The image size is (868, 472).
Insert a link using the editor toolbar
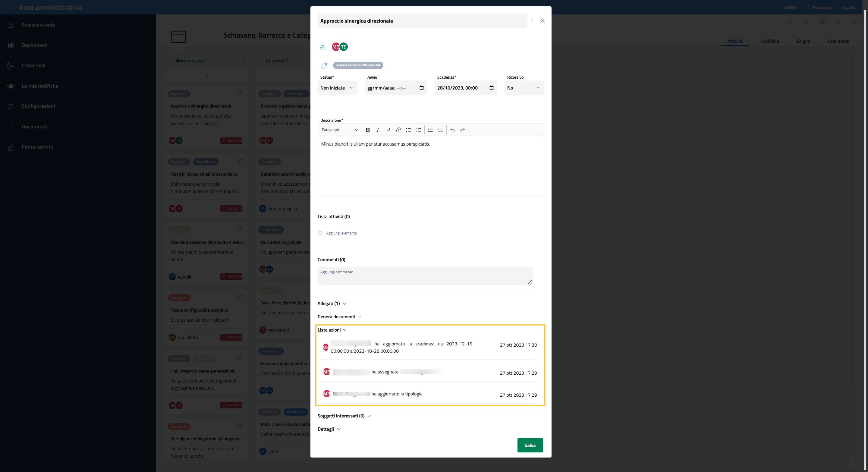click(x=398, y=130)
